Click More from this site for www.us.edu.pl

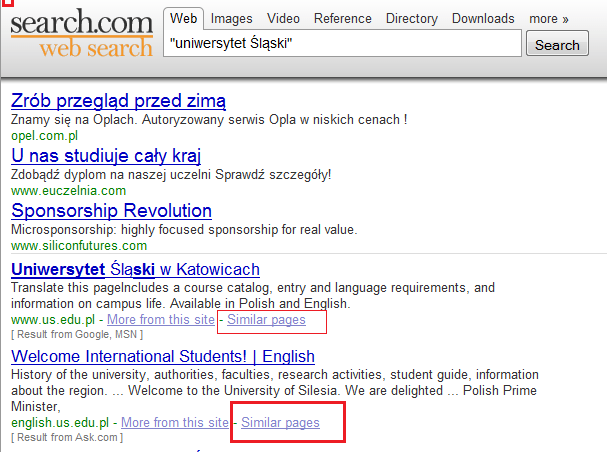coord(161,320)
